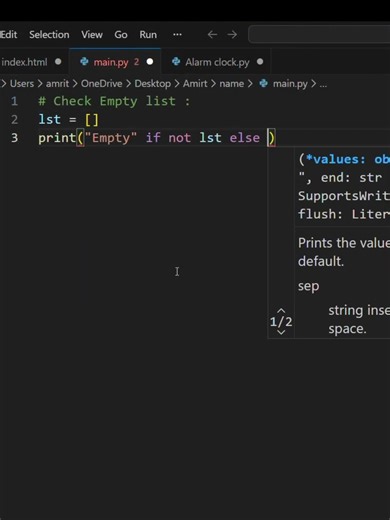Click the 'Prints the value' description text

pos(344,243)
